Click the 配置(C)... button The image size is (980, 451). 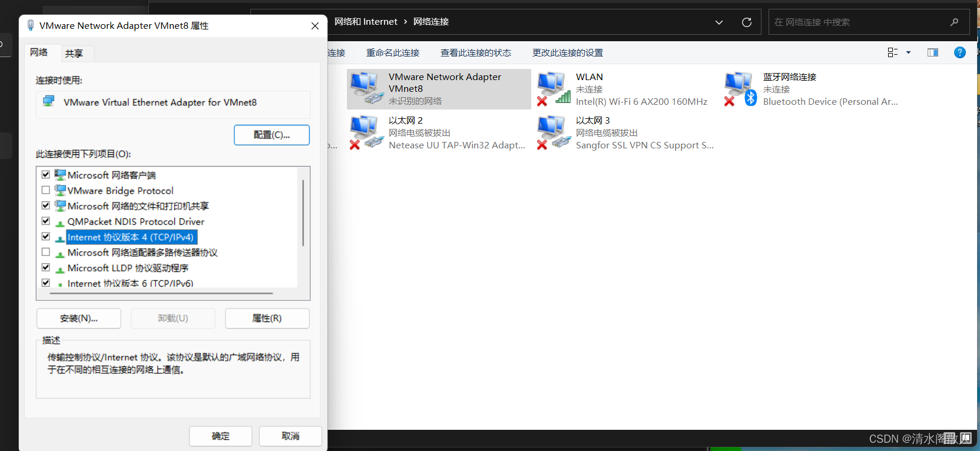[x=272, y=135]
